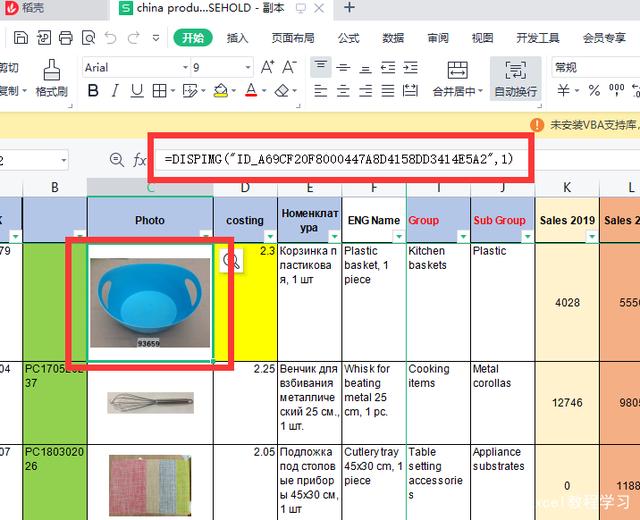The image size is (640, 520).
Task: Open filter dropdown on Sub Group column
Action: coord(527,236)
